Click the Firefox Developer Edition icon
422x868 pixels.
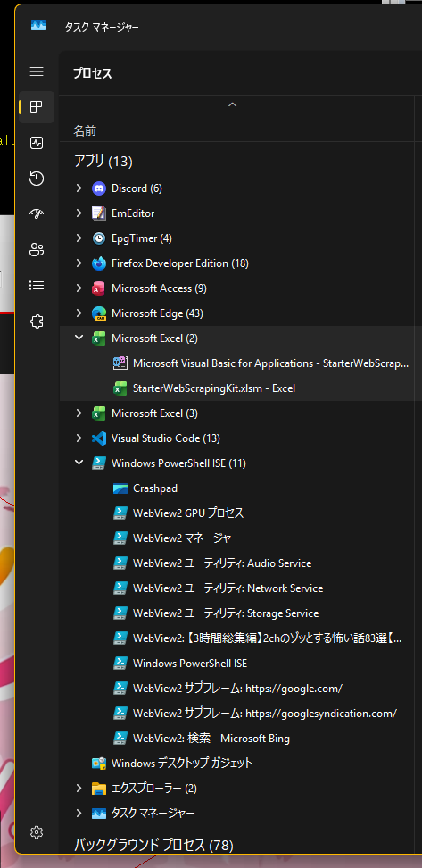click(98, 263)
